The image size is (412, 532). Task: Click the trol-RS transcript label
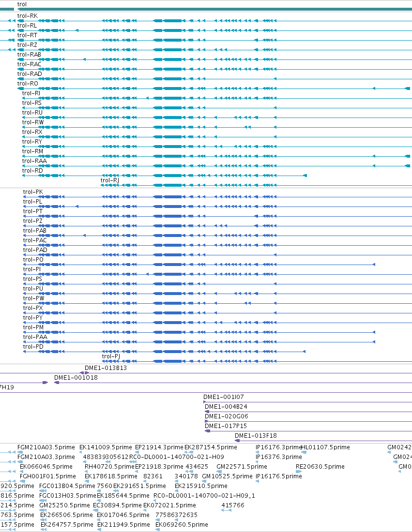(x=32, y=103)
